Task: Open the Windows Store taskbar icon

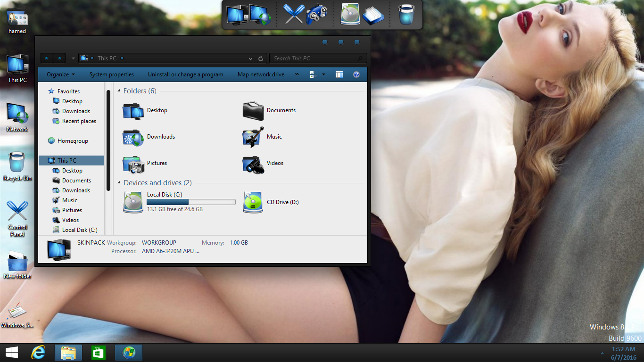Action: coord(99,353)
